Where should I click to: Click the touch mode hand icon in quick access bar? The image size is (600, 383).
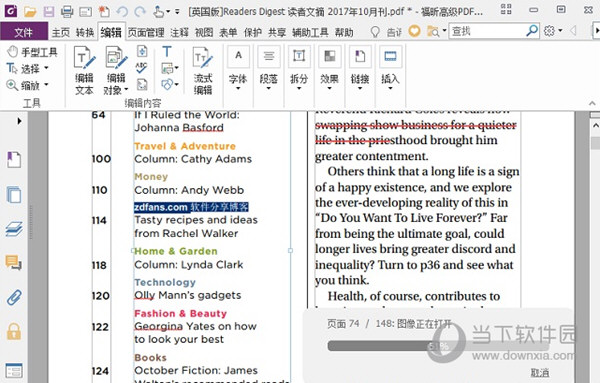click(x=158, y=11)
